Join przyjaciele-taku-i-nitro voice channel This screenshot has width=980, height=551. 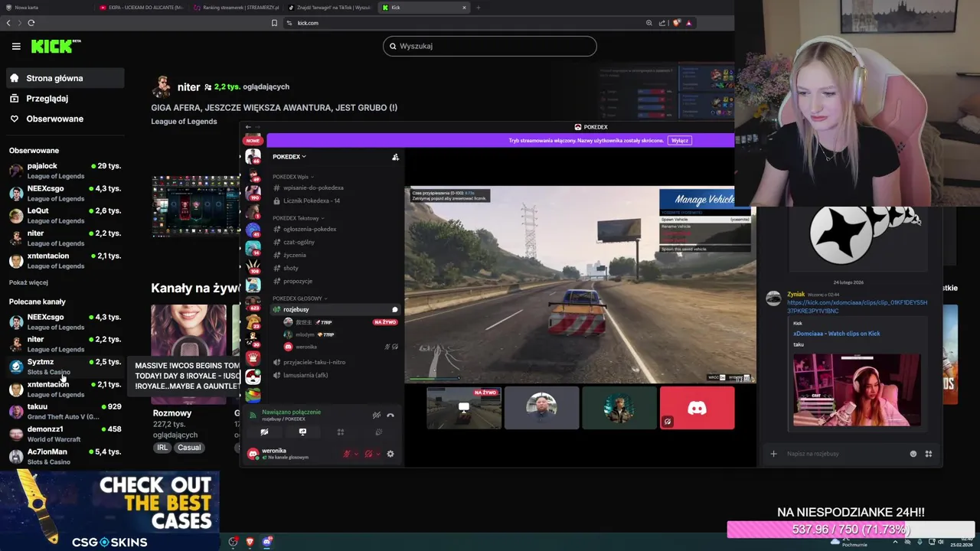click(x=335, y=362)
